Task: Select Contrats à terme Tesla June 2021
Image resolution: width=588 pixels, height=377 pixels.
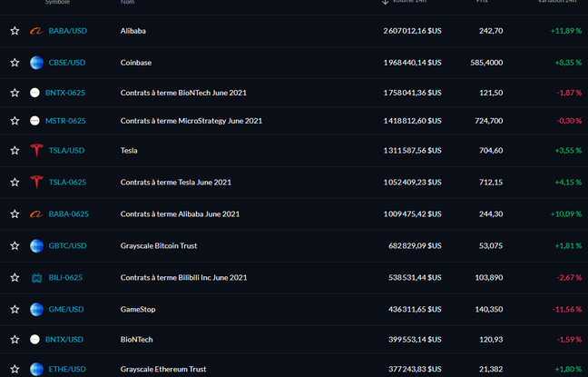Action: 175,183
